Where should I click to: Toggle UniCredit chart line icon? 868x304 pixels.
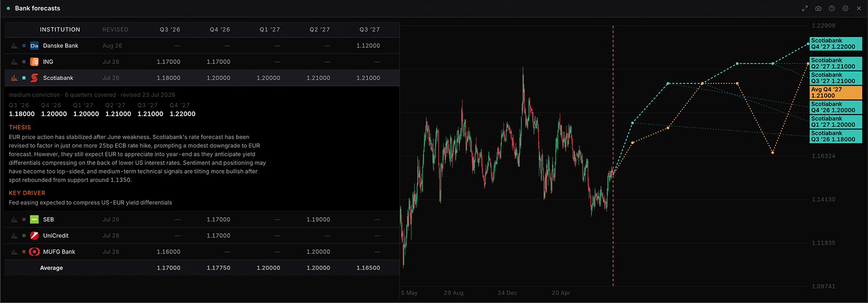tap(15, 236)
